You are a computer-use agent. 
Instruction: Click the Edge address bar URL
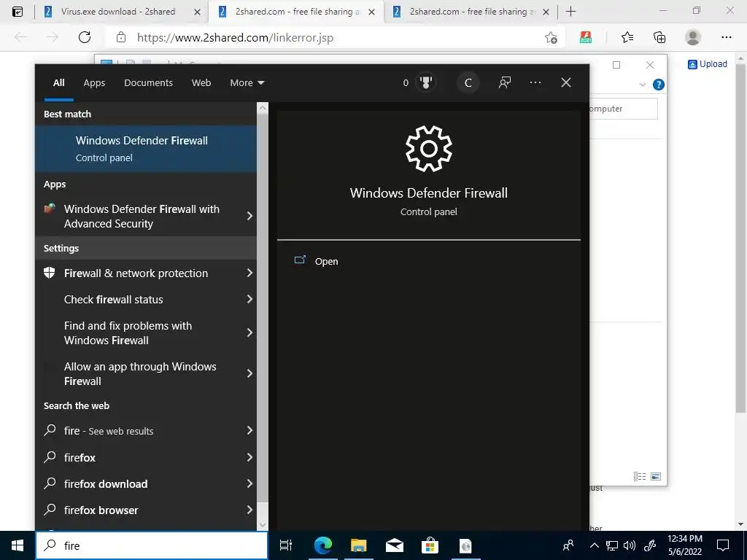pyautogui.click(x=235, y=38)
